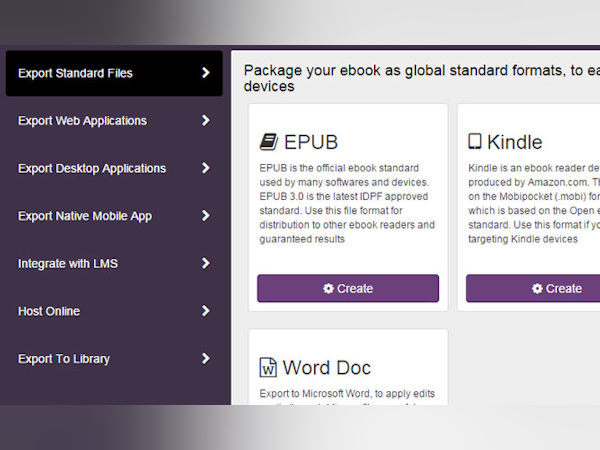Click the gear icon in Kindle Create button
This screenshot has width=600, height=450.
(x=537, y=288)
